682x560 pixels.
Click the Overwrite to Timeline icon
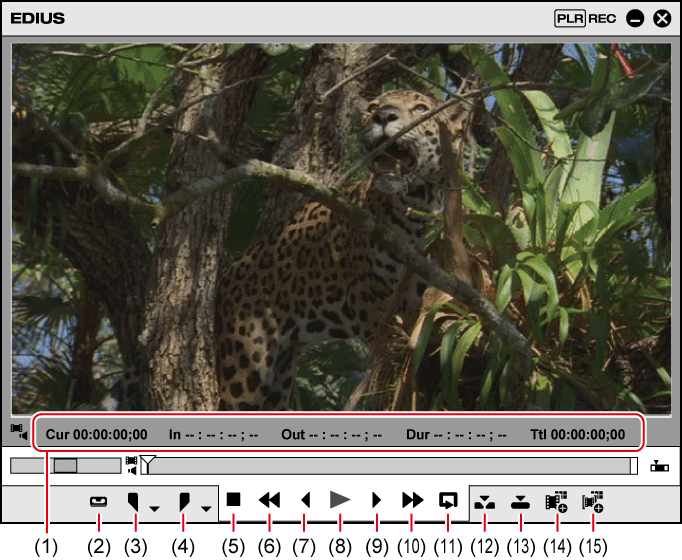[x=520, y=502]
